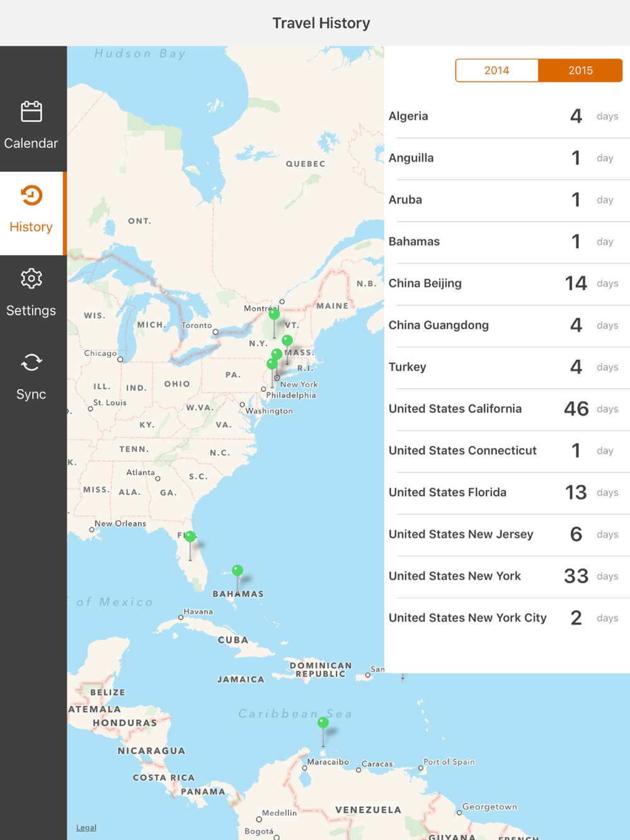Image resolution: width=630 pixels, height=840 pixels.
Task: Open the Settings gear icon
Action: coord(31,278)
